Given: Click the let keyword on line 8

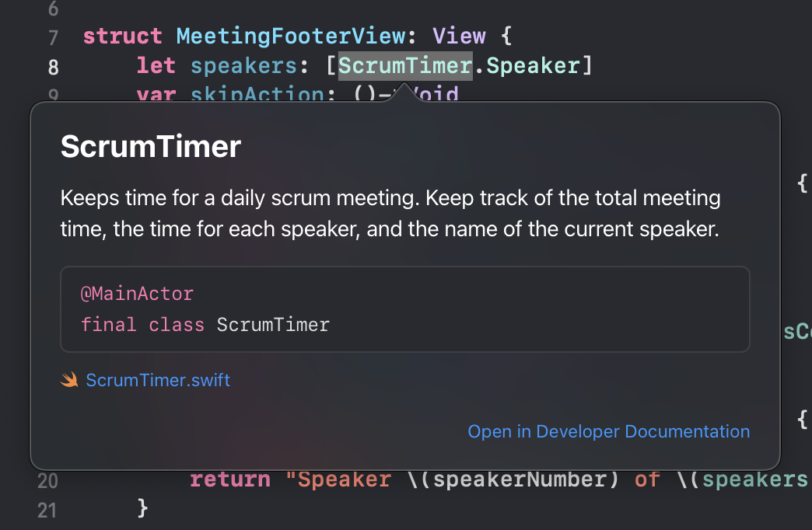Looking at the screenshot, I should pos(156,65).
